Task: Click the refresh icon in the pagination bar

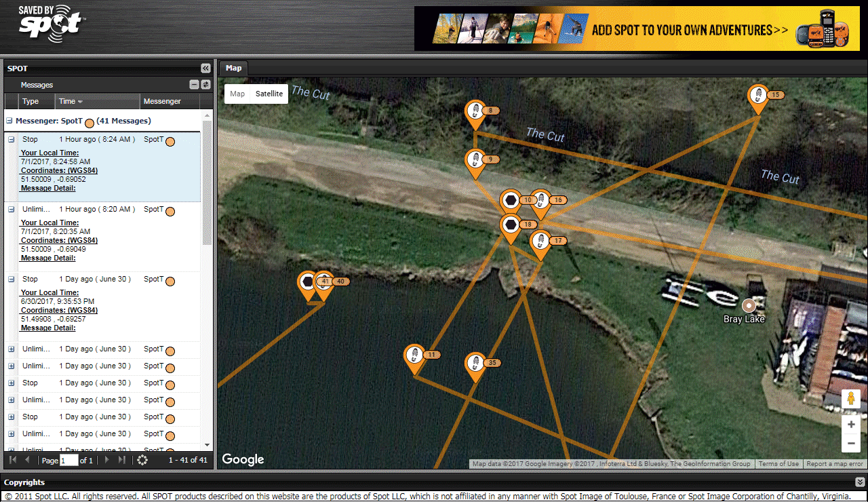Action: (x=142, y=460)
